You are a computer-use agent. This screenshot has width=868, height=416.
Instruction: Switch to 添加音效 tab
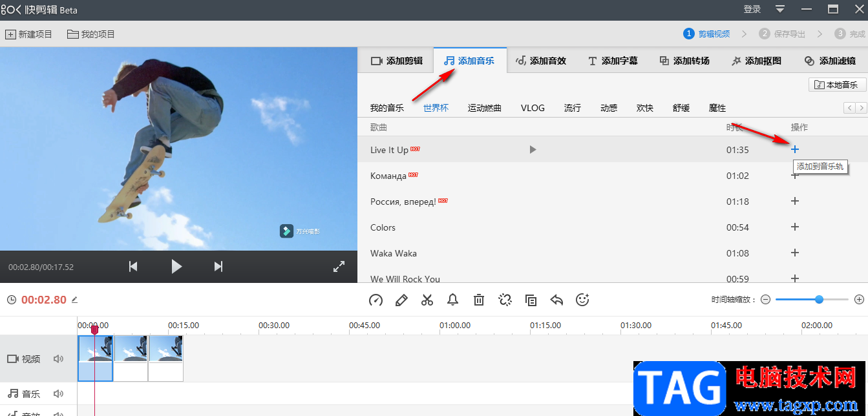point(541,61)
